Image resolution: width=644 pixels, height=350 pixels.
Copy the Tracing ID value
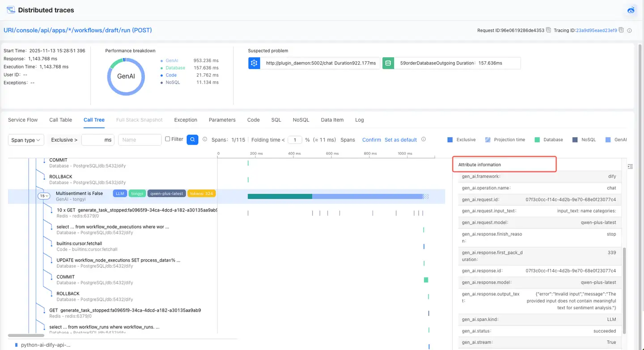click(x=621, y=30)
